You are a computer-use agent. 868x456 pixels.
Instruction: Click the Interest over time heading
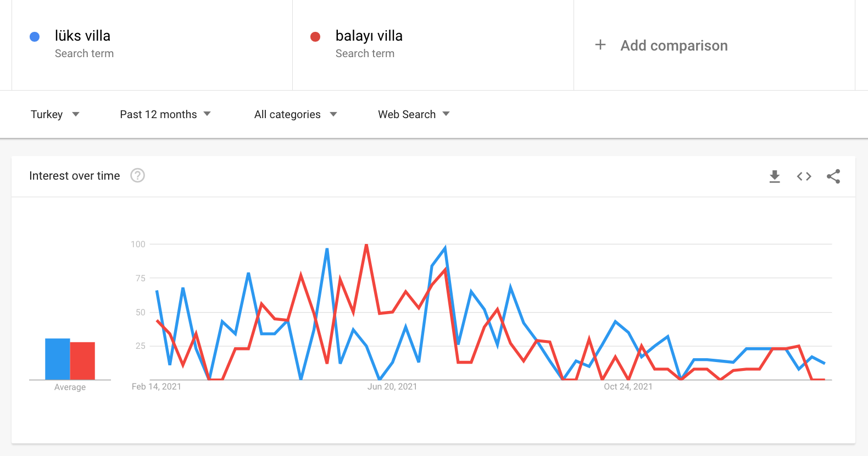[75, 176]
